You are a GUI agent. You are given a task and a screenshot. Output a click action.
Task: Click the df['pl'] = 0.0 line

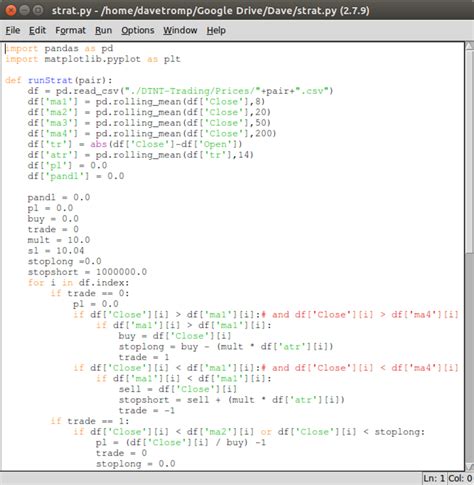point(67,166)
